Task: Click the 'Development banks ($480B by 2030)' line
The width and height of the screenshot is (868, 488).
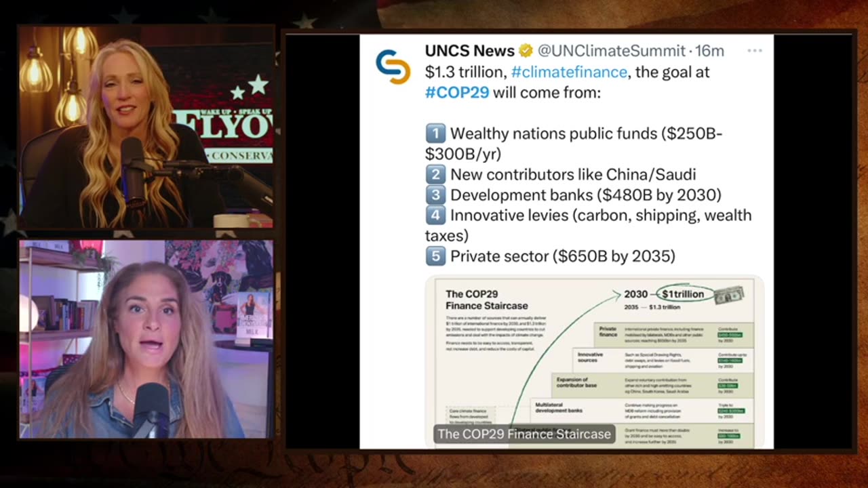Action: pos(573,195)
